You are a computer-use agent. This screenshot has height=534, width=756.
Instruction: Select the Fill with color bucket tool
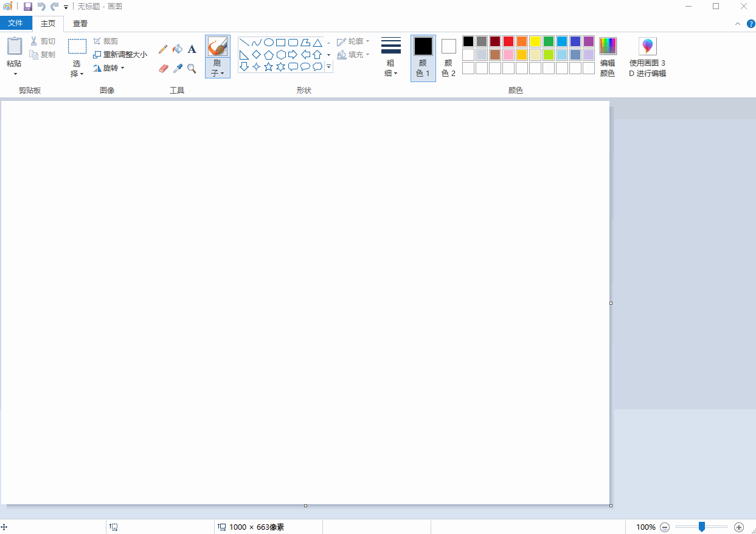[x=178, y=49]
